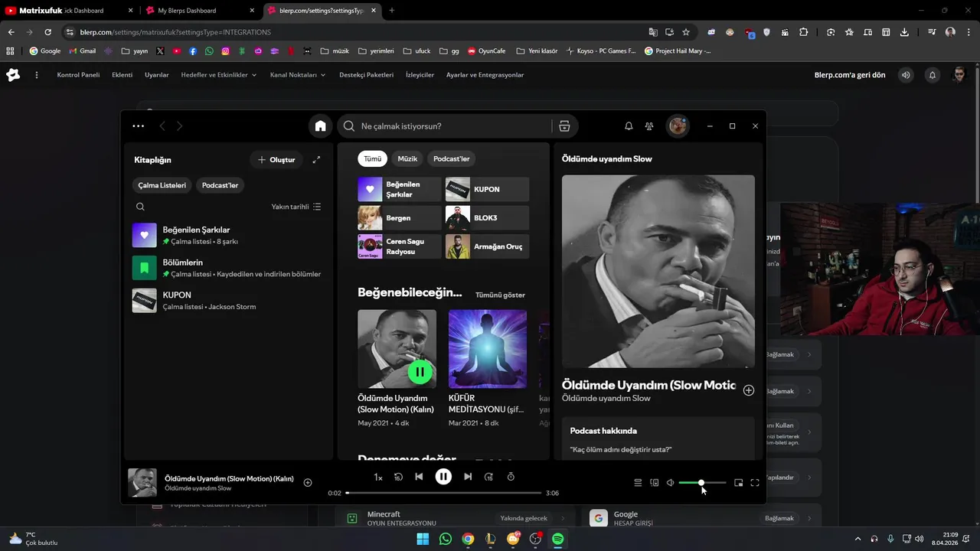Open Chrome downloads icon

click(904, 32)
